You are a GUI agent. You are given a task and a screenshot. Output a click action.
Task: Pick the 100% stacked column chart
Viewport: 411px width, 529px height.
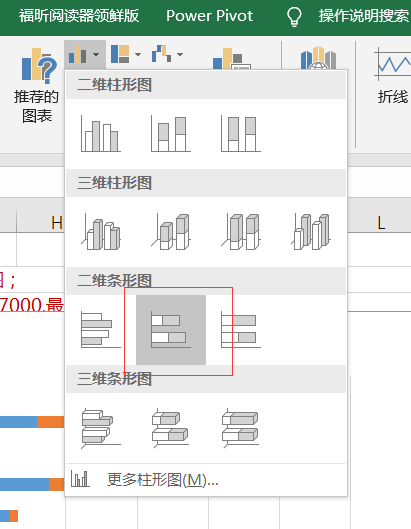241,134
